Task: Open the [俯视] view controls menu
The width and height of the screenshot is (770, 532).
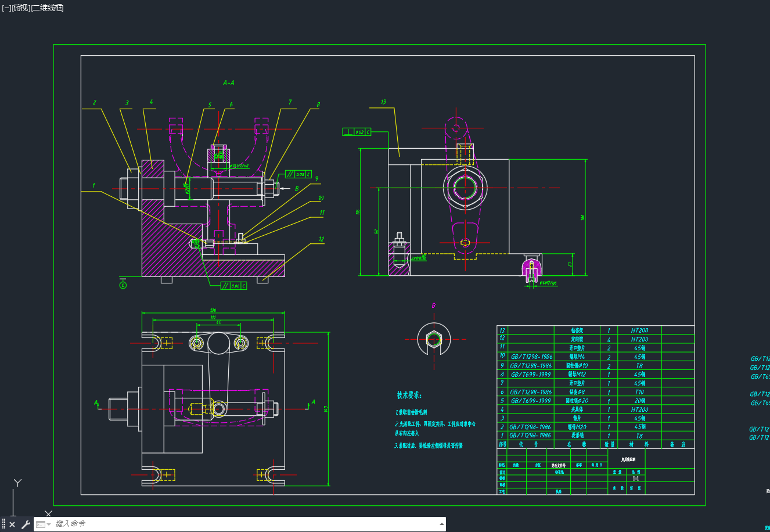Action: (x=21, y=8)
